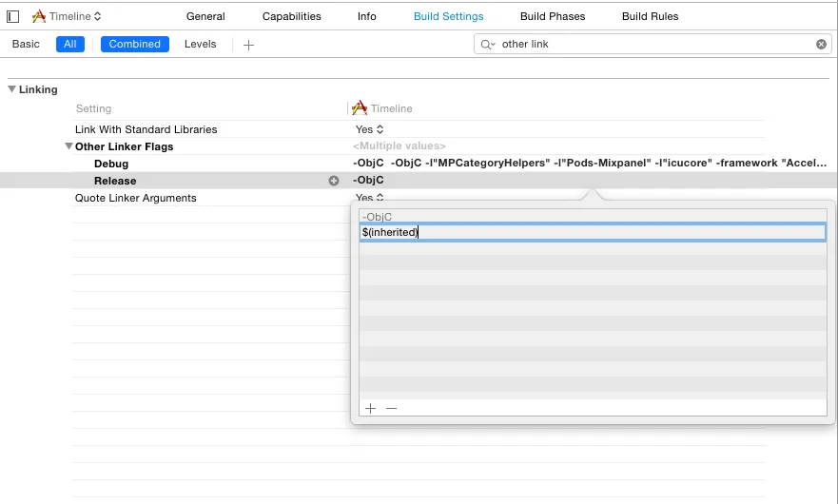
Task: Collapse the Other Linker Flags row
Action: tap(68, 145)
